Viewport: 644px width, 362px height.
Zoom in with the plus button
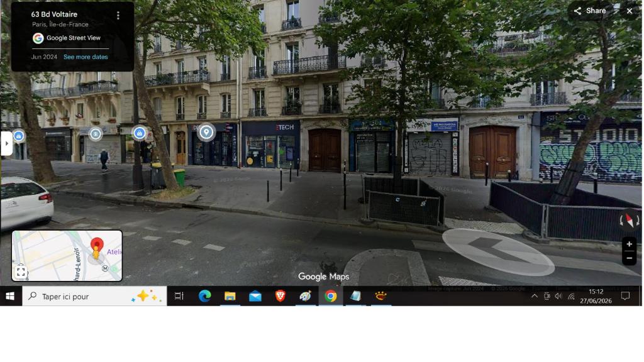[x=629, y=244]
